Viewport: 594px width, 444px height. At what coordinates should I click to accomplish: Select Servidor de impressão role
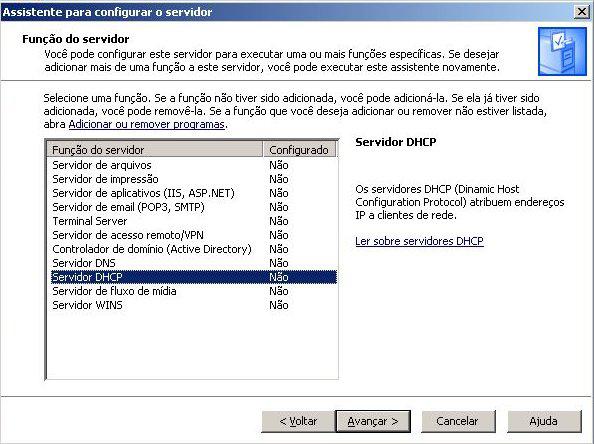tap(193, 179)
